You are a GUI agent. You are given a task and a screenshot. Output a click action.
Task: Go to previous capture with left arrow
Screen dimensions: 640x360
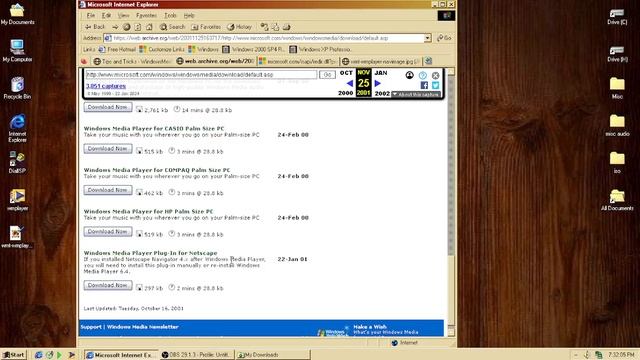point(349,83)
